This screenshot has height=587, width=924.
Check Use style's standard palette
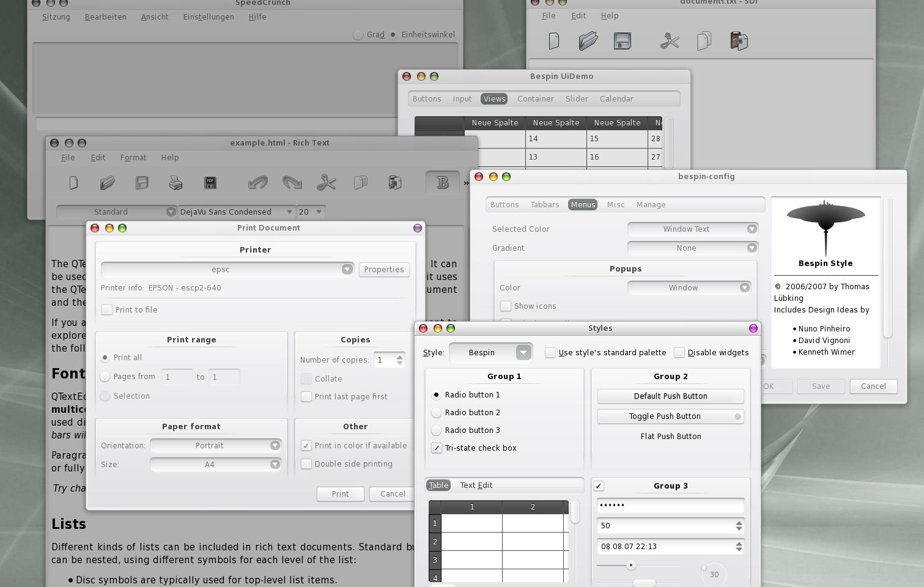550,352
